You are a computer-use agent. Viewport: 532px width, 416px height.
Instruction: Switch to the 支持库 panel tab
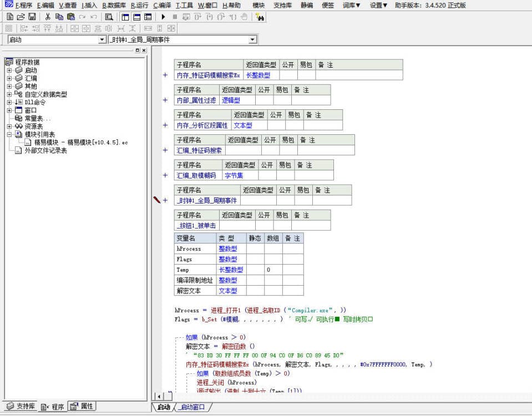pos(21,407)
